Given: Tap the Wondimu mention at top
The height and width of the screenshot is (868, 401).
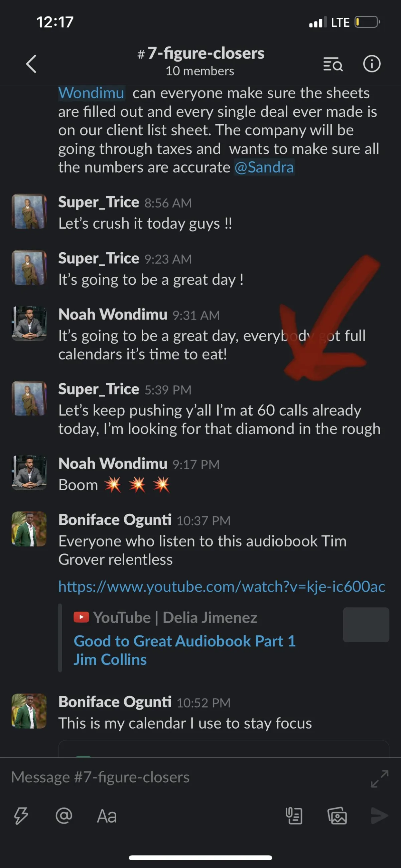Looking at the screenshot, I should (x=91, y=93).
